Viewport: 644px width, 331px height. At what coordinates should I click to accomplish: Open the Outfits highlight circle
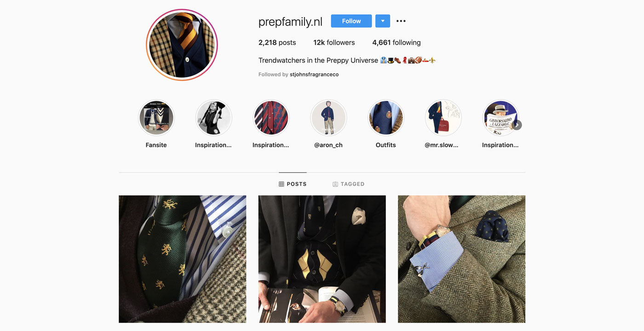coord(386,118)
